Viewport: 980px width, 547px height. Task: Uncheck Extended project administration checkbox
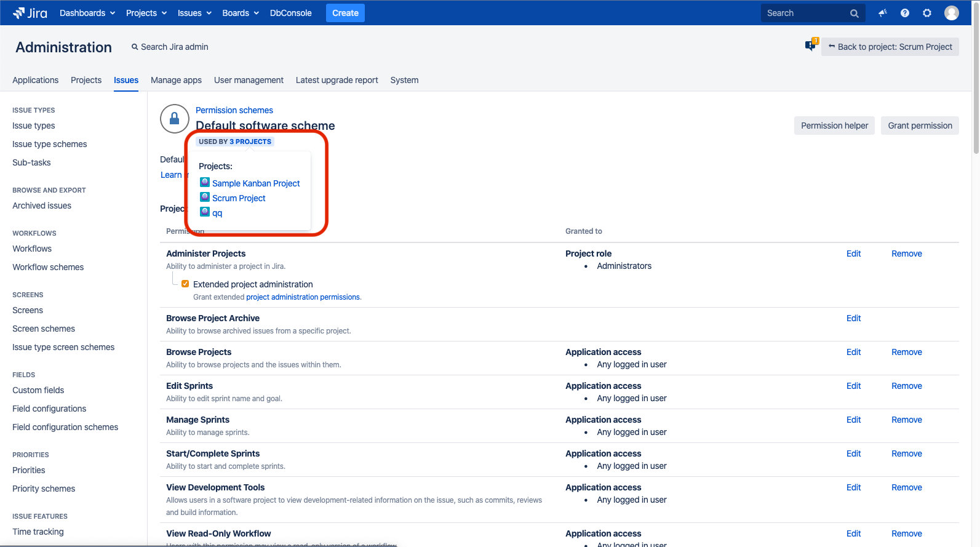[x=185, y=284]
